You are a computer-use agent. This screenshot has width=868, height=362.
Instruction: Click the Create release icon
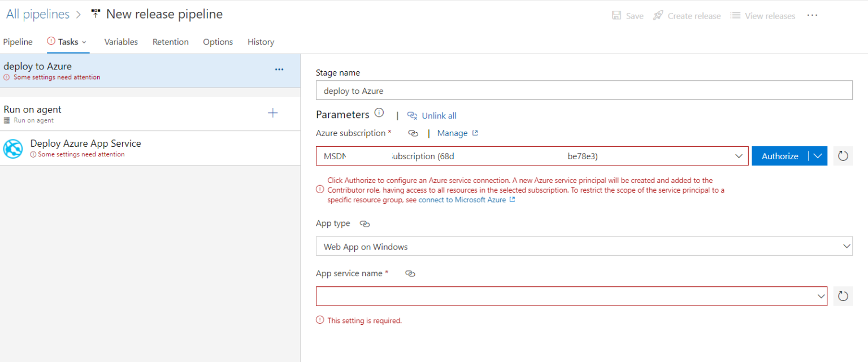(x=657, y=15)
